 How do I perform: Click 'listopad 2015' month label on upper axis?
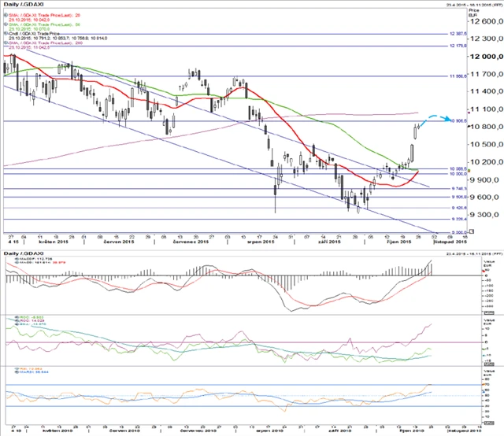450,242
